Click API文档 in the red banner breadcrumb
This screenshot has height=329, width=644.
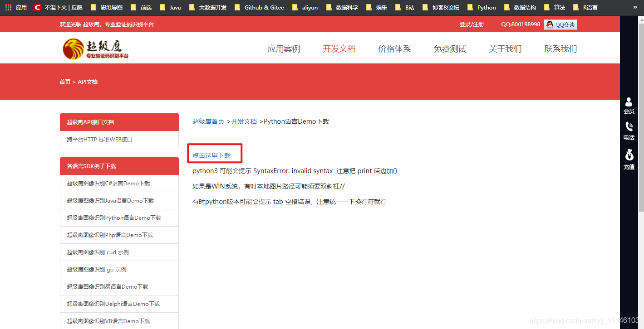(88, 82)
